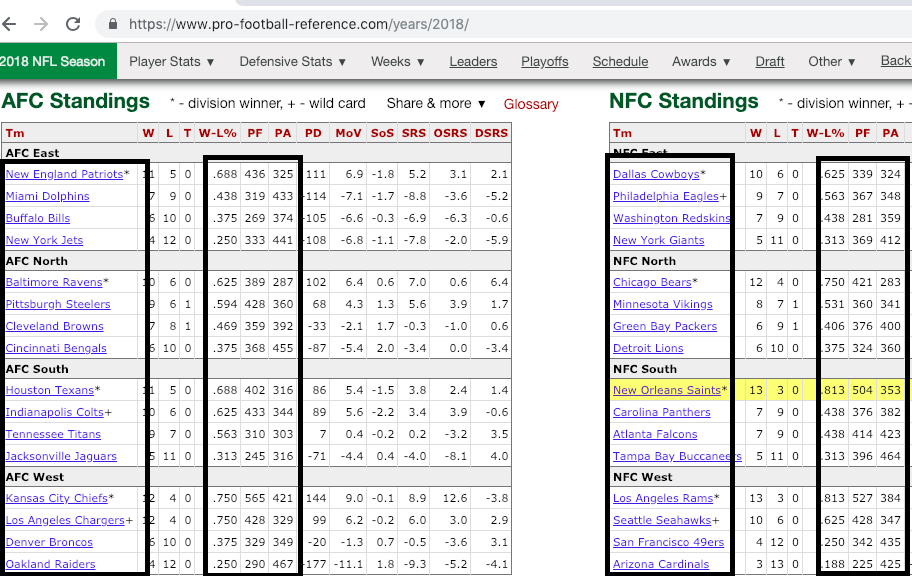Viewport: 912px width, 576px height.
Task: Expand the Weeks dropdown menu
Action: pos(398,62)
